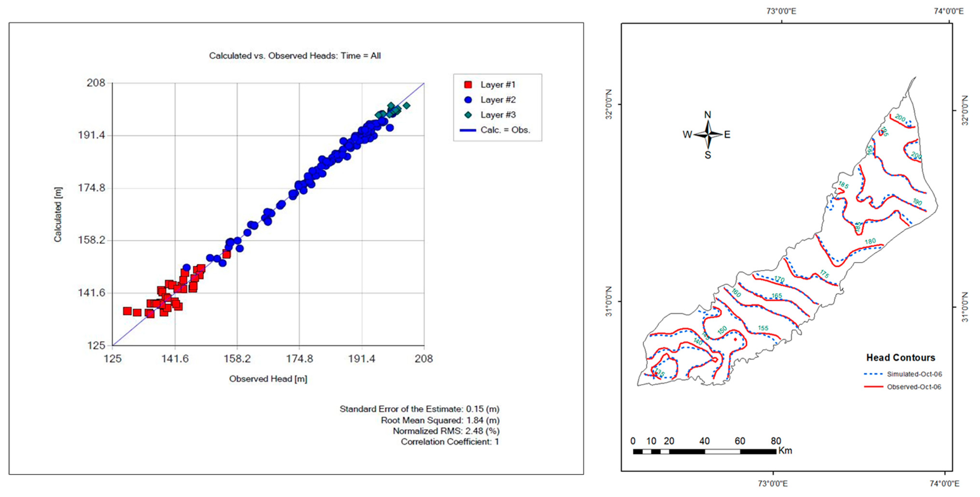Click the Observed Head [m] axis label
This screenshot has width=980, height=497.
coord(268,379)
